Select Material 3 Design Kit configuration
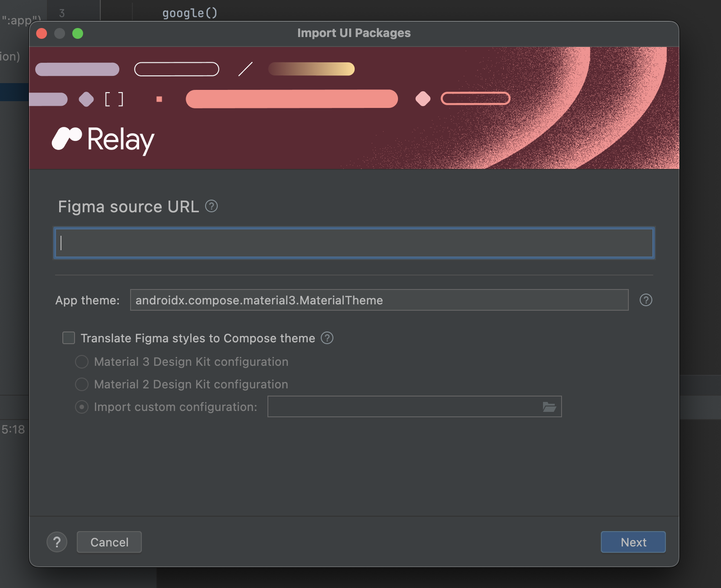Screen dimensions: 721x588 pyautogui.click(x=82, y=362)
